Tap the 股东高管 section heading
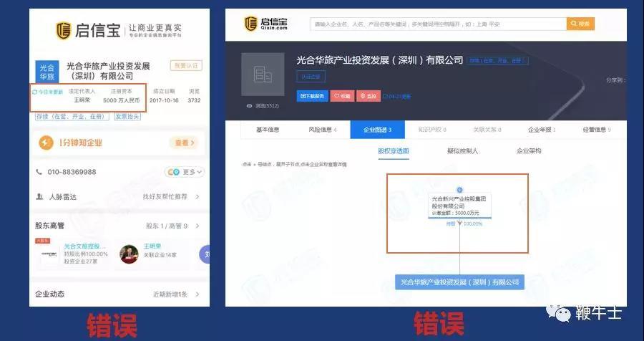 point(49,226)
